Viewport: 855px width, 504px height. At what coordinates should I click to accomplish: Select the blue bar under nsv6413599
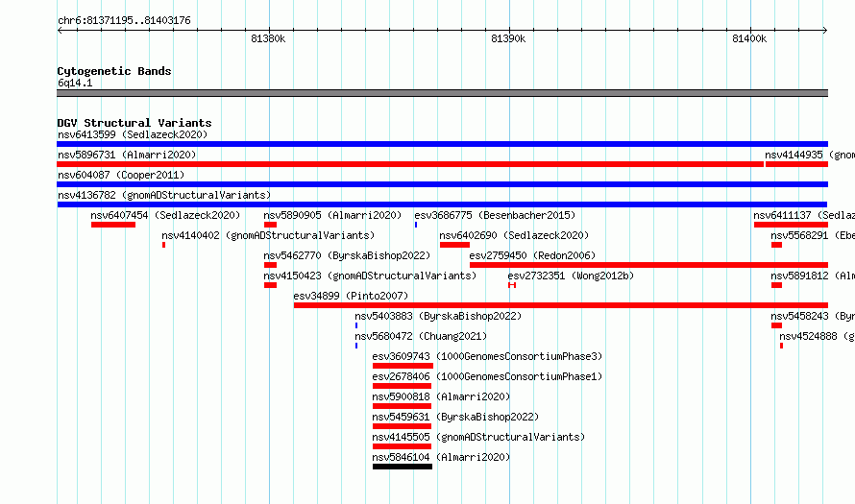[442, 144]
